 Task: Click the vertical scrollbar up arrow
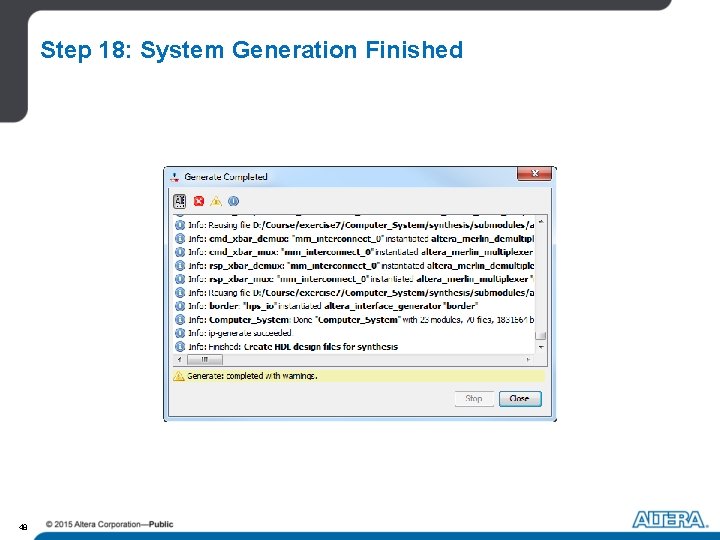click(541, 222)
